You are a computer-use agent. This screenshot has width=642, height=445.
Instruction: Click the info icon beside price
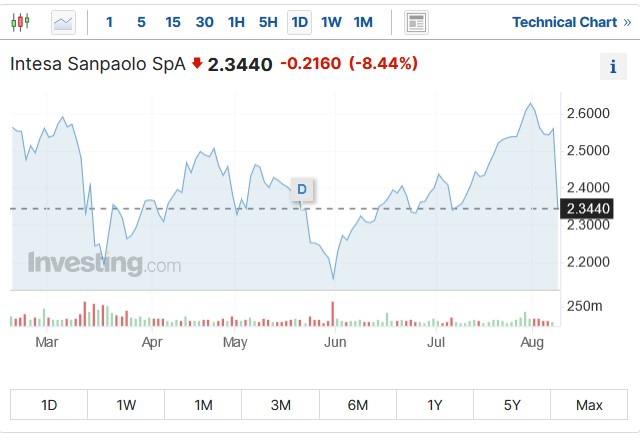coord(612,67)
